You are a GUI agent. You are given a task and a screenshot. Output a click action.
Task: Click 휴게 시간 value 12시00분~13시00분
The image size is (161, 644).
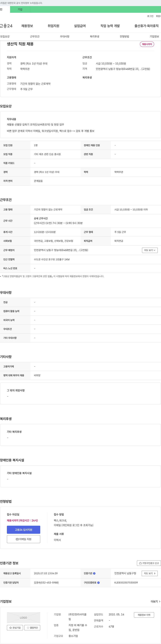[45, 232]
